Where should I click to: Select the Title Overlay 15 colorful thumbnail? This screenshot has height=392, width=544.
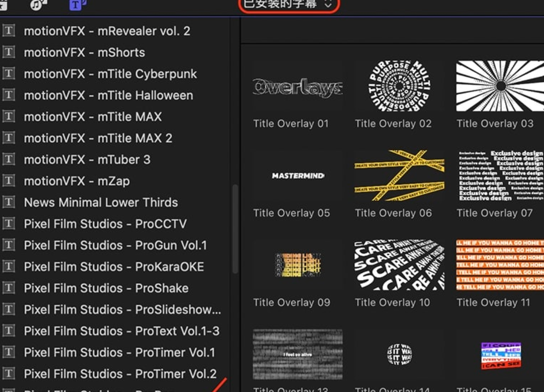tap(500, 354)
